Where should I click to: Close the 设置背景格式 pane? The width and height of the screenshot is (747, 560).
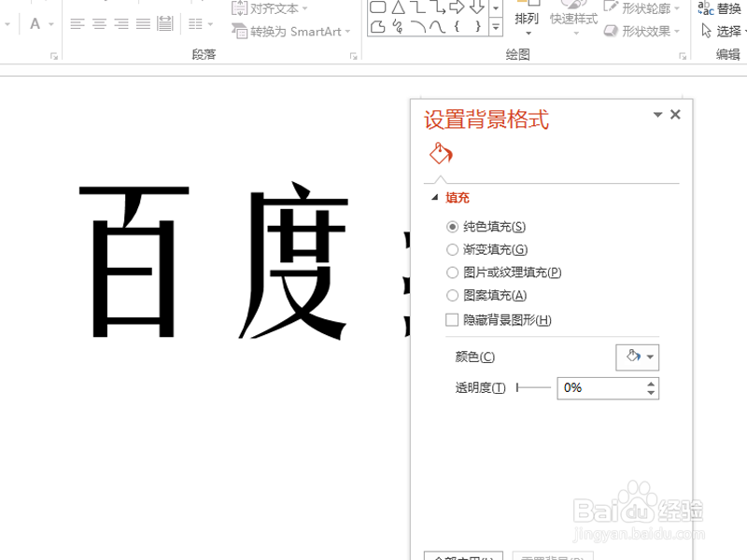(x=675, y=114)
